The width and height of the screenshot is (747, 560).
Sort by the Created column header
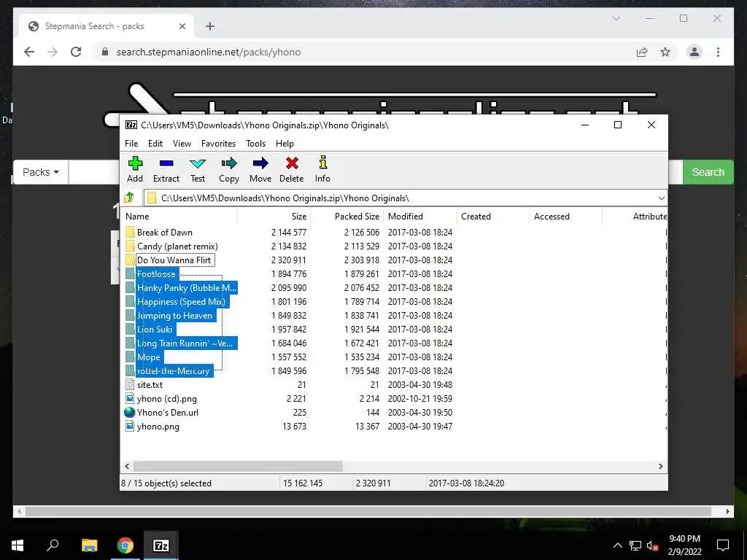point(492,216)
